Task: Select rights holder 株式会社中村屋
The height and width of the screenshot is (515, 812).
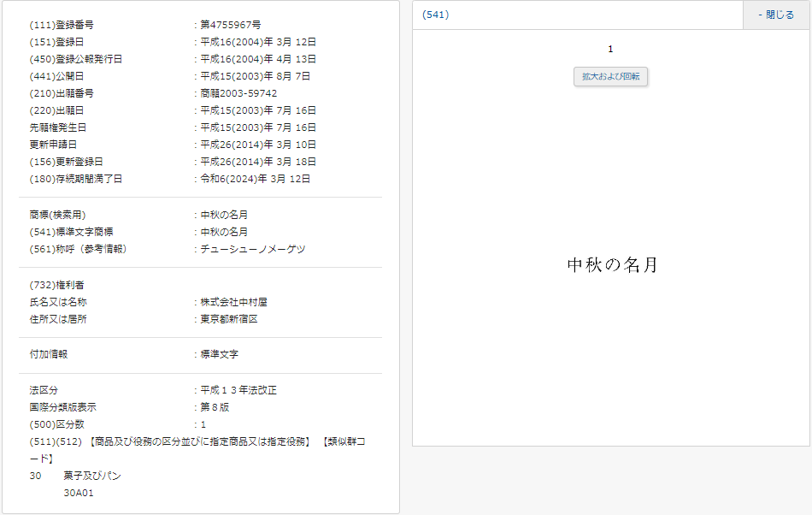Action: tap(234, 302)
